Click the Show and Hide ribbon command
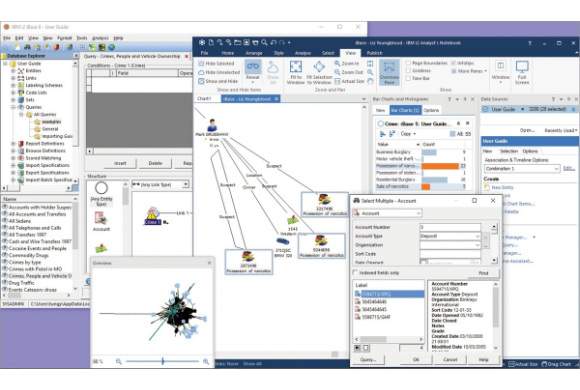The height and width of the screenshot is (390, 580). [218, 81]
